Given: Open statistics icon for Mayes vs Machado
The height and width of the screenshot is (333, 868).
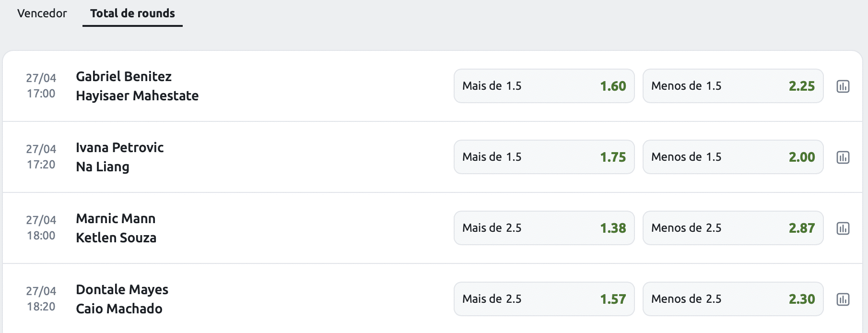Looking at the screenshot, I should (843, 299).
